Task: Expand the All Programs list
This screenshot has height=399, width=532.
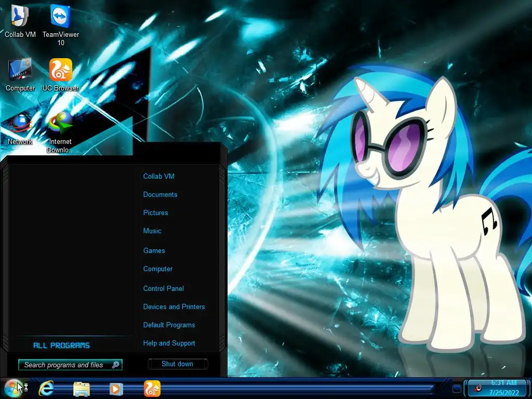Action: (x=61, y=345)
